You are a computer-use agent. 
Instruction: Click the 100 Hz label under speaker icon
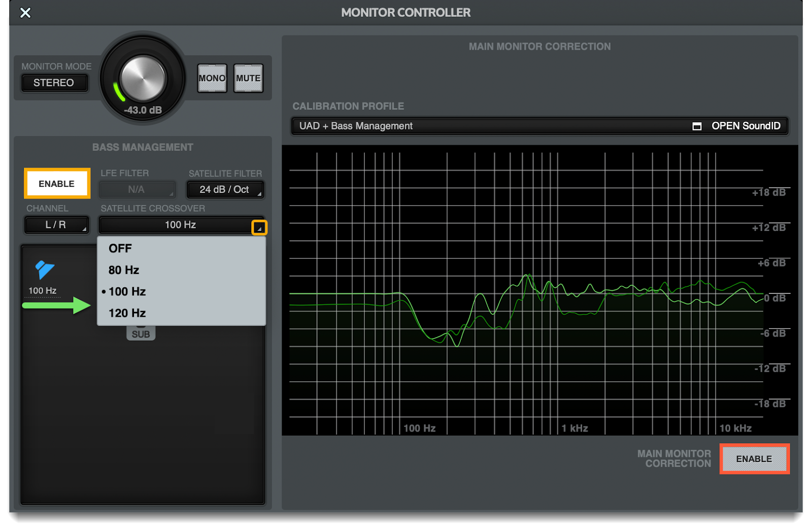click(43, 291)
